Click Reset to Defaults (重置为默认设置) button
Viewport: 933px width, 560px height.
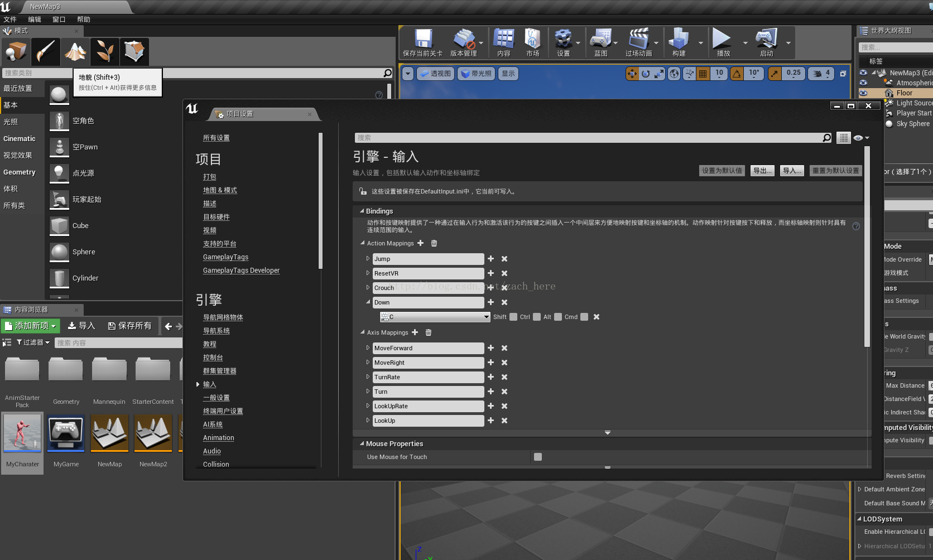point(836,171)
